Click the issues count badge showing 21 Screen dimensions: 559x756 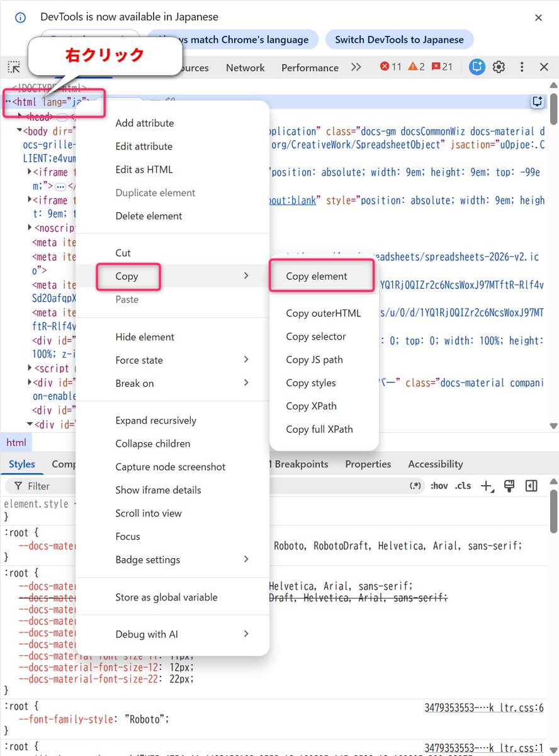442,67
